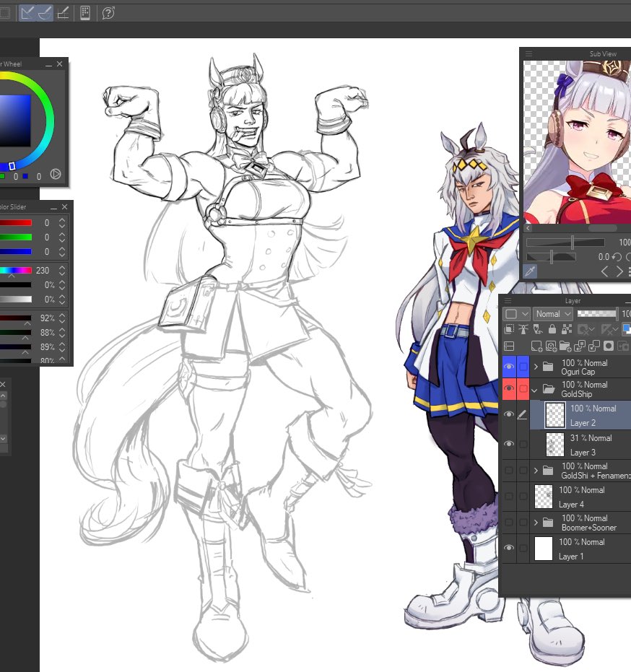
Task: Open CLIP STUDIO TABMATE settings icon
Action: pyautogui.click(x=85, y=13)
